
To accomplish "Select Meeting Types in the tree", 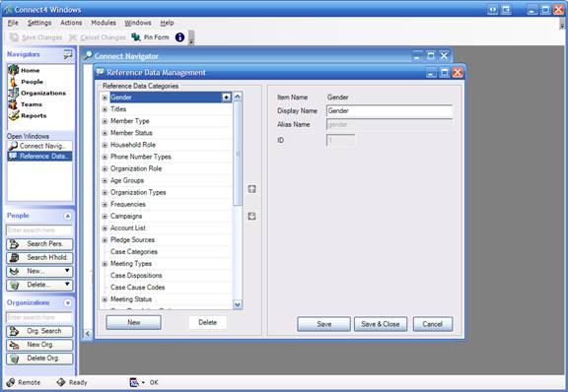I will (131, 264).
